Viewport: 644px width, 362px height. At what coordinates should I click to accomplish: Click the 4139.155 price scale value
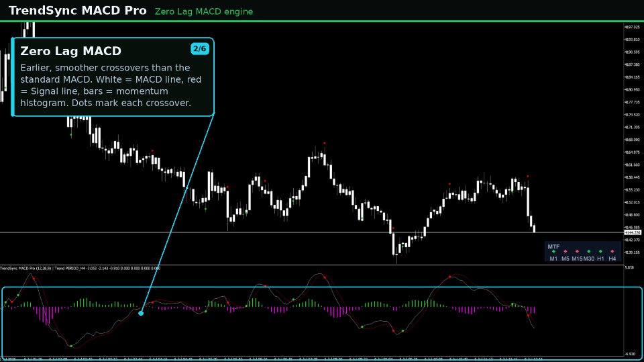(632, 252)
